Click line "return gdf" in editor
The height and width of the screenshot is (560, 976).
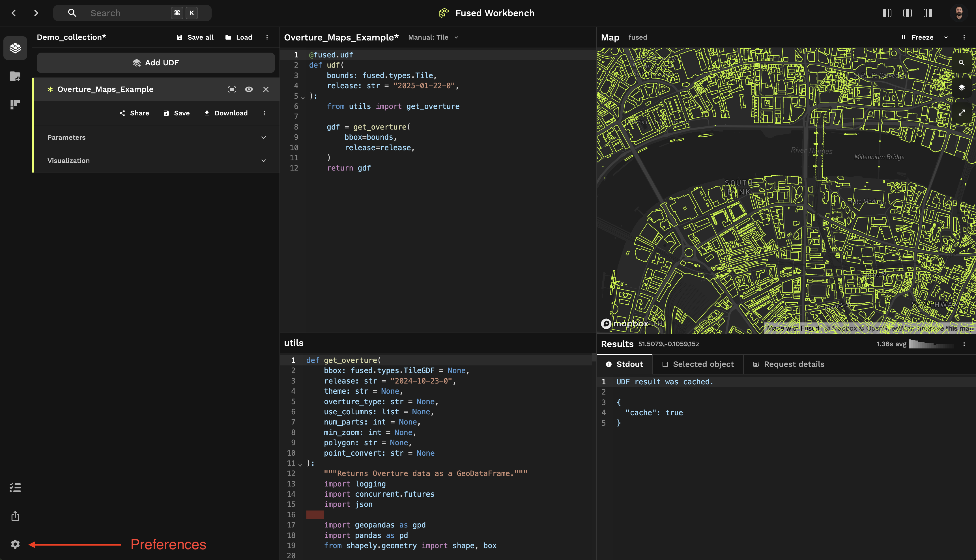pos(349,168)
